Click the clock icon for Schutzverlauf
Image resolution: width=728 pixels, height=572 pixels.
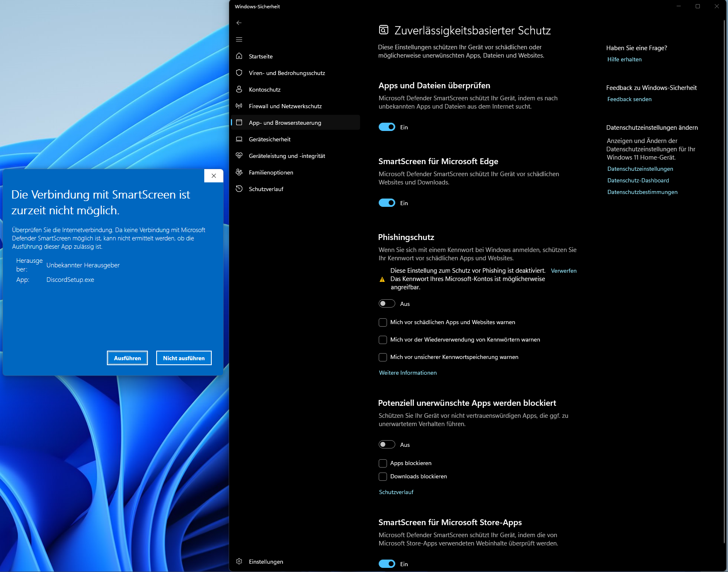pyautogui.click(x=239, y=189)
